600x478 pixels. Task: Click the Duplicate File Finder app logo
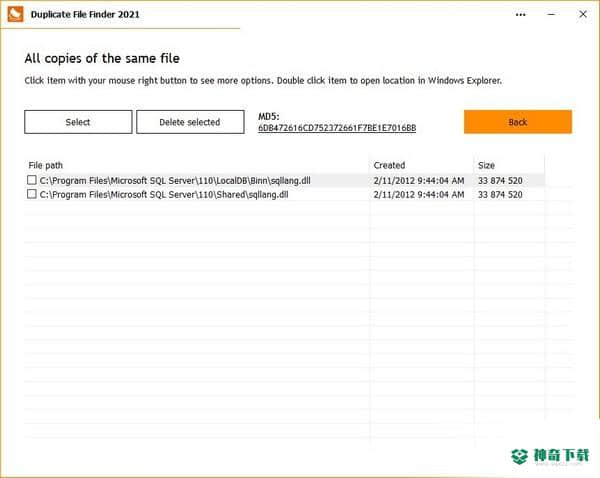(15, 14)
